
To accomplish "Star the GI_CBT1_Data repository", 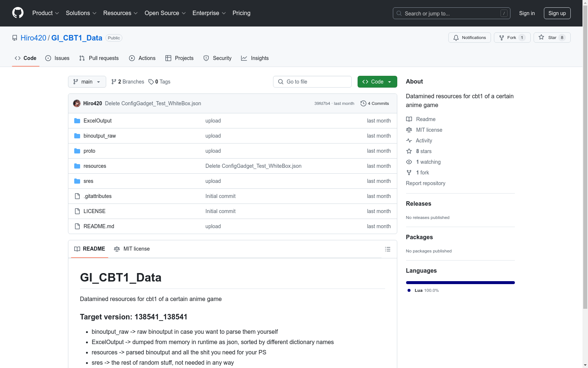I will (552, 38).
